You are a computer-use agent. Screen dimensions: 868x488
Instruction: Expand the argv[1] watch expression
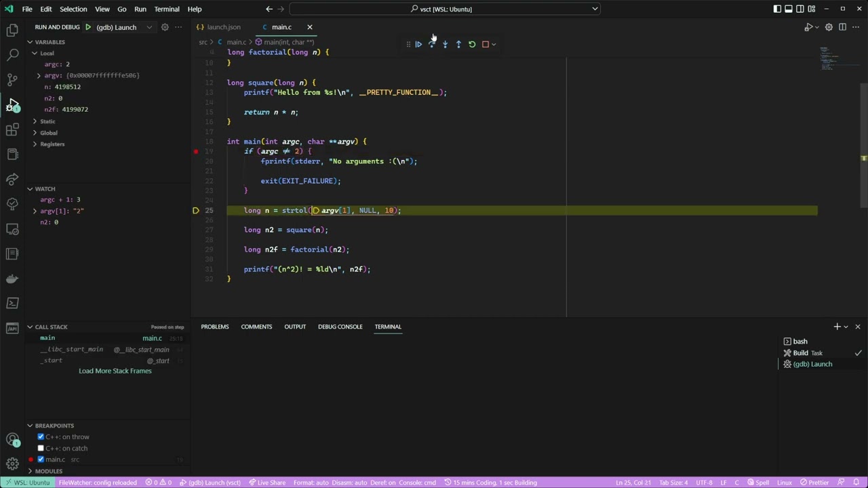click(35, 211)
